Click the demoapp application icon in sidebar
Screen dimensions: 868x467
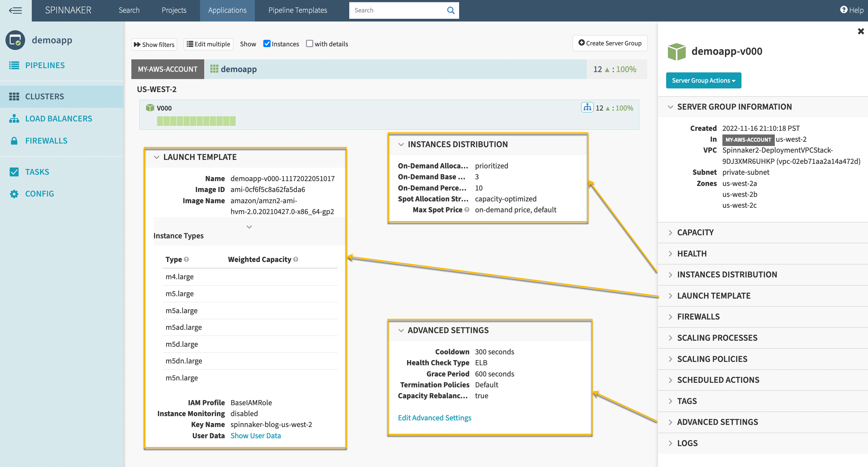coord(15,40)
